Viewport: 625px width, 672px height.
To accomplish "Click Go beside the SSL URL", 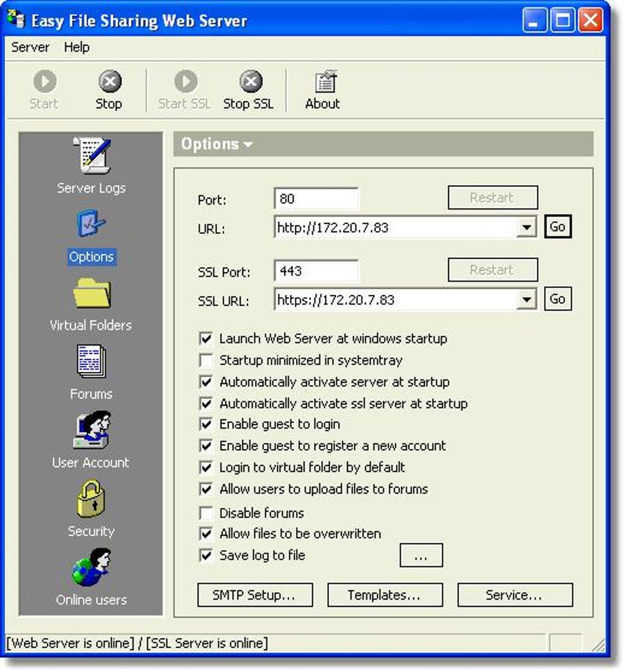I will click(x=558, y=299).
